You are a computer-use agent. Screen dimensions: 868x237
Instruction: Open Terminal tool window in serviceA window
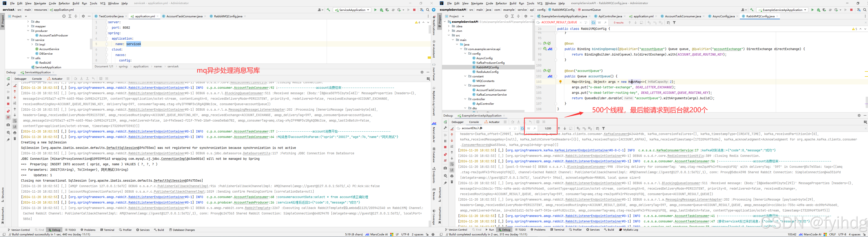point(107,230)
